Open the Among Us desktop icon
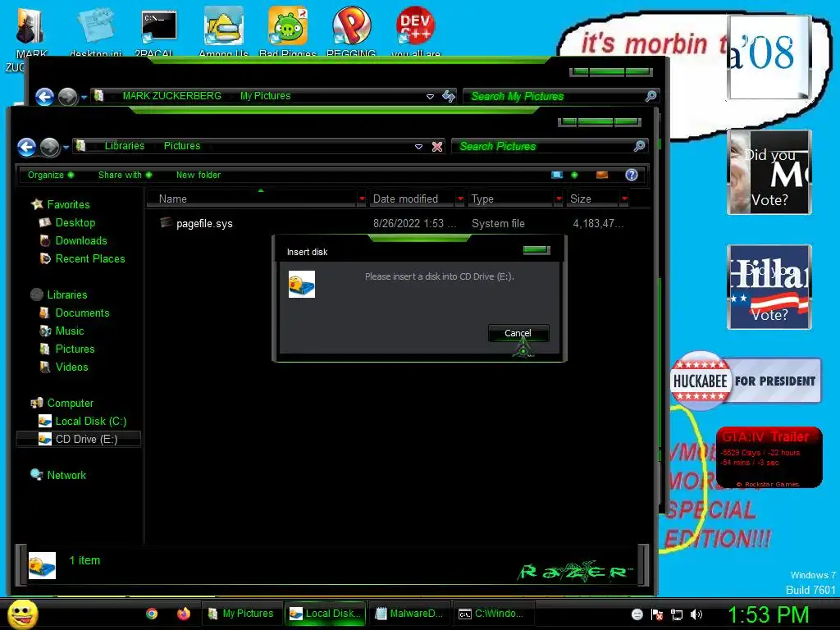The image size is (840, 630). 223,30
